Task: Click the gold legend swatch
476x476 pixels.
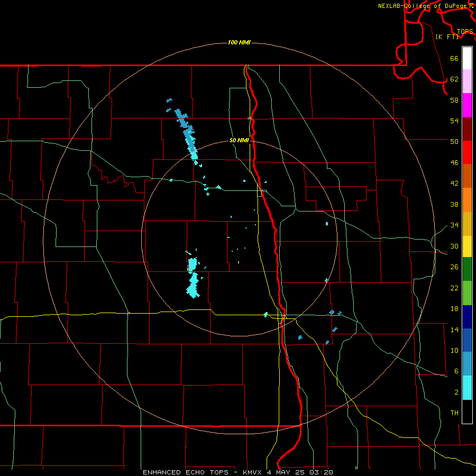Action: point(467,223)
